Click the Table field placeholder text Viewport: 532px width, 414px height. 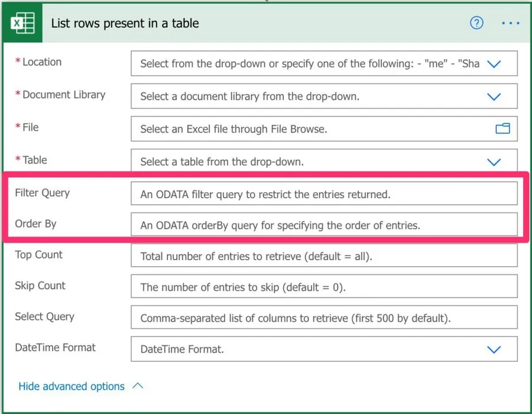point(230,161)
